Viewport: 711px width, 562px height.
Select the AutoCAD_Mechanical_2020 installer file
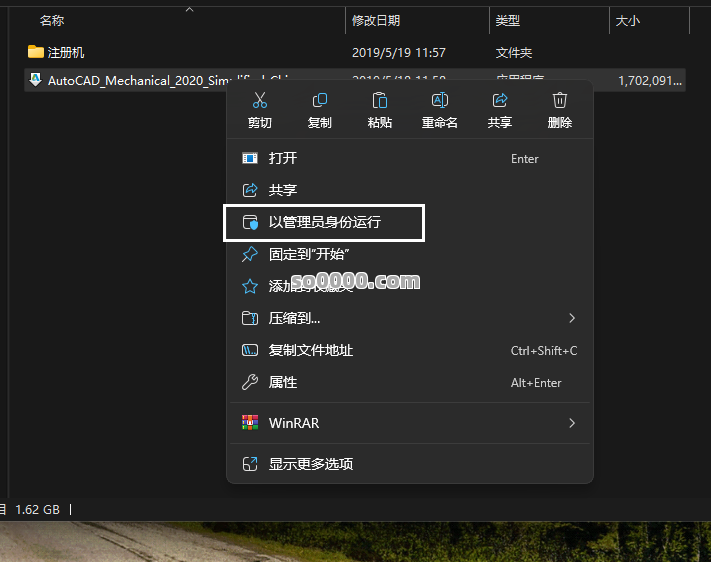click(x=130, y=81)
